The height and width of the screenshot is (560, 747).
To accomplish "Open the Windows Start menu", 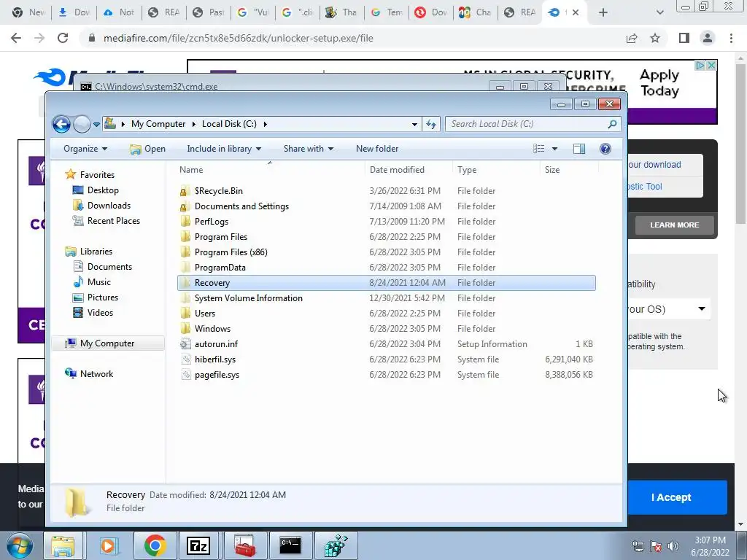I will pyautogui.click(x=20, y=545).
